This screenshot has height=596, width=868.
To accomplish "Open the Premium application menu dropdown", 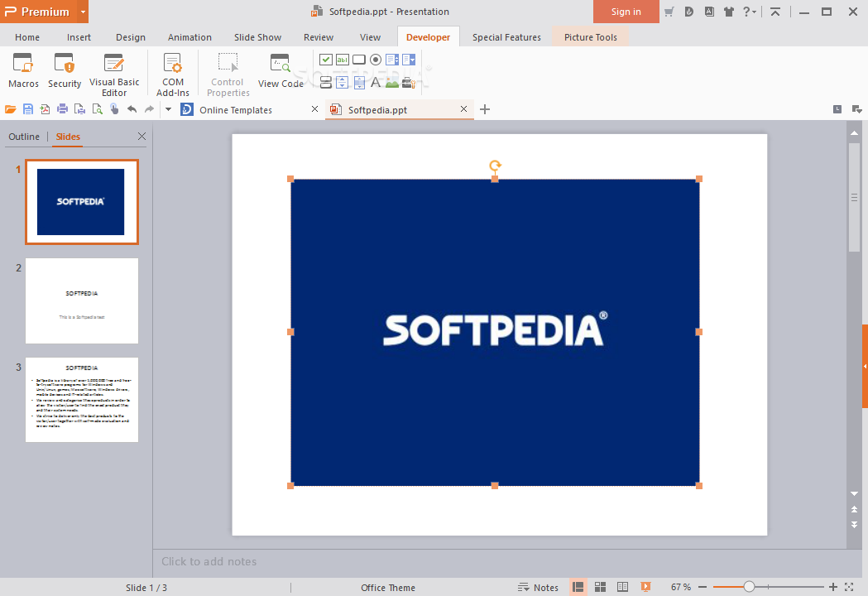I will [83, 12].
